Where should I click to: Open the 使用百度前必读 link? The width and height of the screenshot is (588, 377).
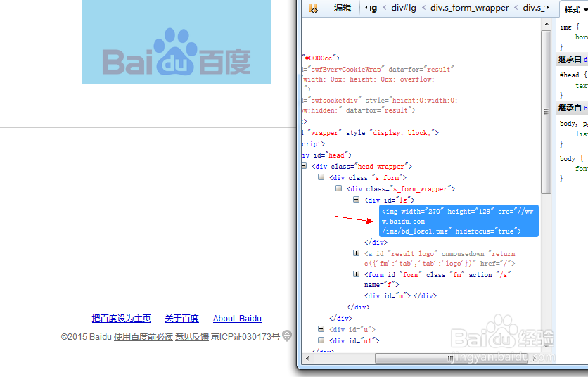tap(143, 336)
